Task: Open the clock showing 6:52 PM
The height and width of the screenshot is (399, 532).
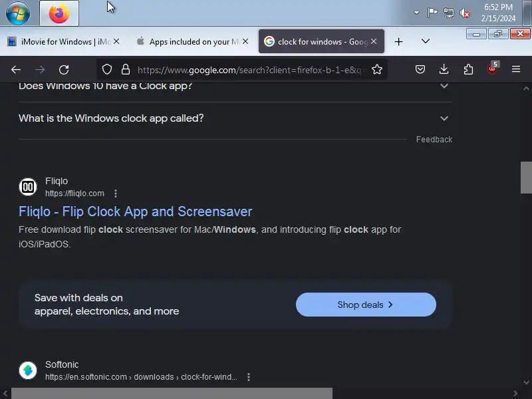Action: click(498, 13)
